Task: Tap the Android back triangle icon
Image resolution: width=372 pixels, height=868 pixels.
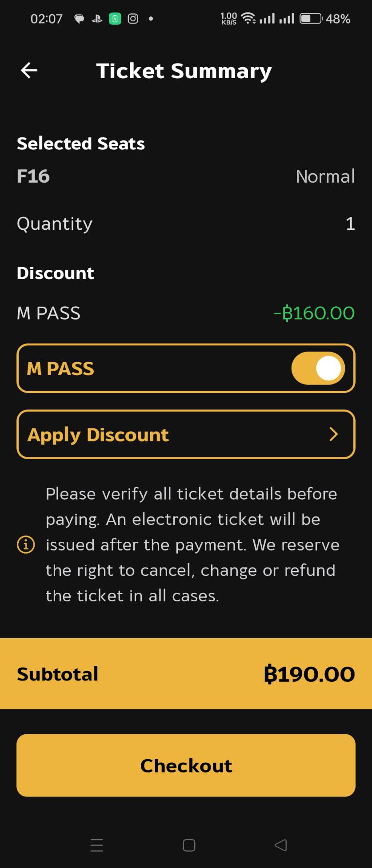Action: point(281,845)
